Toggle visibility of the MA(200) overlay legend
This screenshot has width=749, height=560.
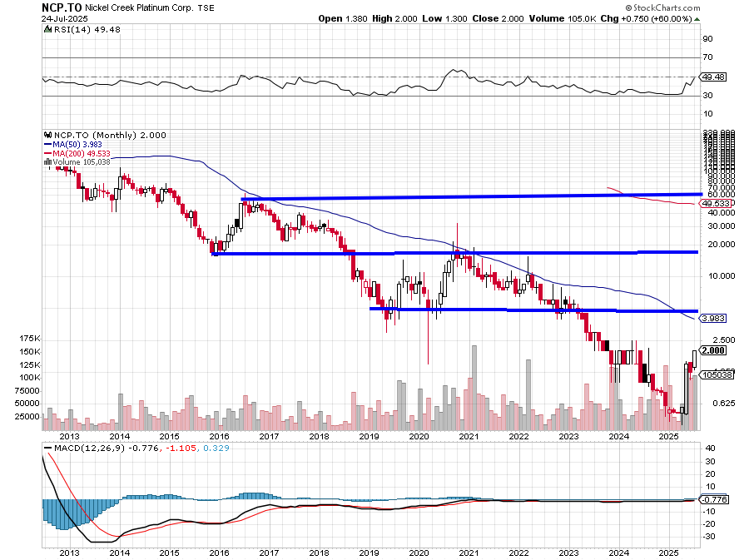(79, 155)
